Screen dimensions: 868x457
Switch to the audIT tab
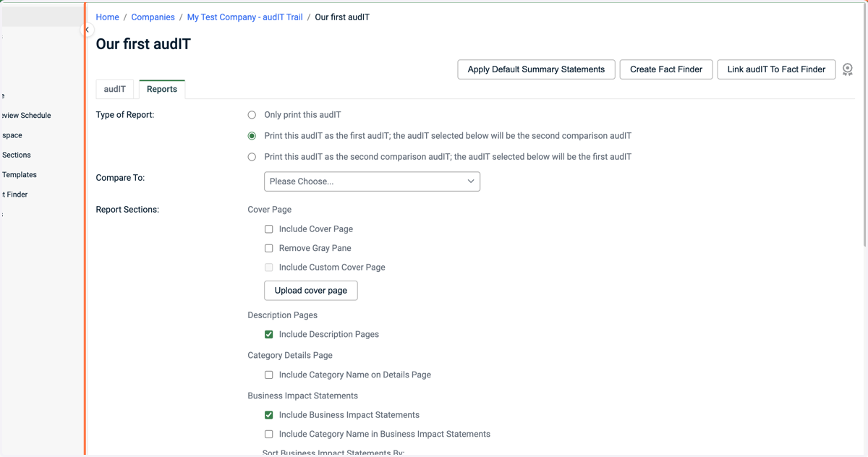tap(115, 89)
